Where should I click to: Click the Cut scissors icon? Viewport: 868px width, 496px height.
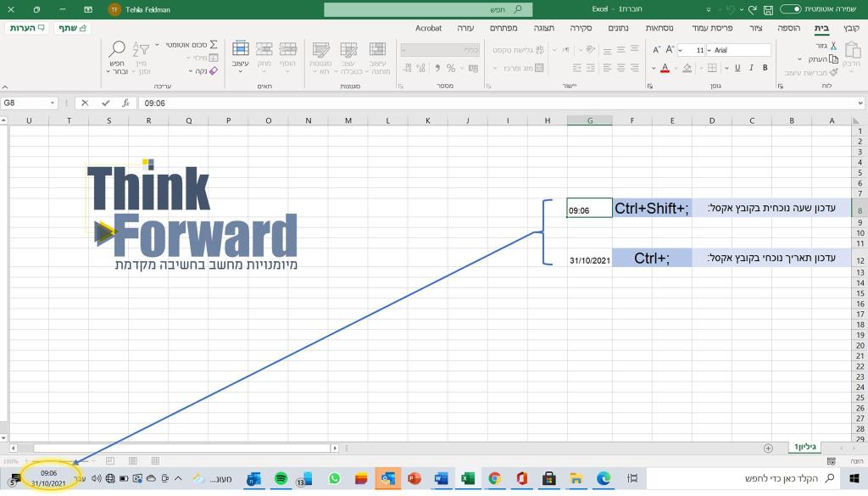pos(833,45)
